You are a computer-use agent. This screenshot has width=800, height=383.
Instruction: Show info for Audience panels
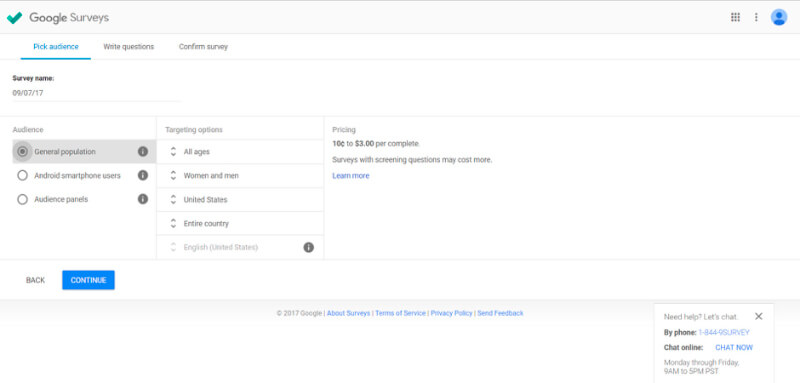pyautogui.click(x=143, y=199)
